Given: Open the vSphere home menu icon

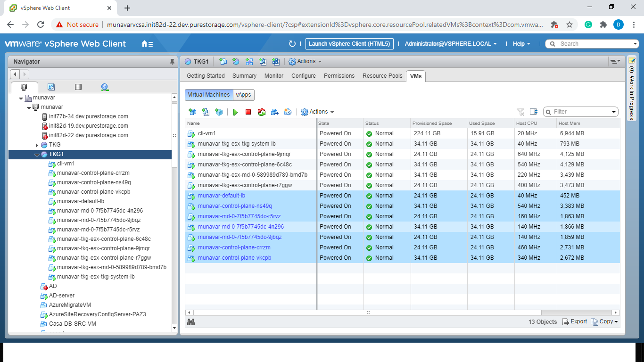Looking at the screenshot, I should [x=147, y=44].
